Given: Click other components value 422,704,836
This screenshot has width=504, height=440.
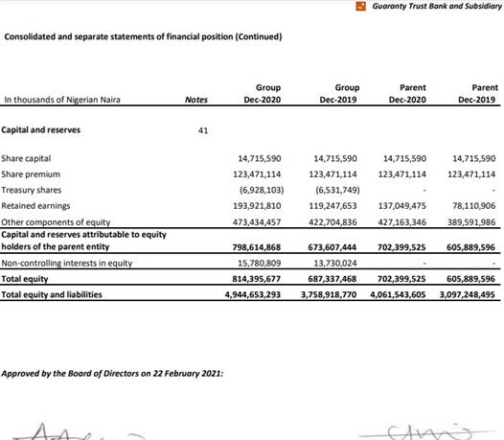Looking at the screenshot, I should click(333, 222).
